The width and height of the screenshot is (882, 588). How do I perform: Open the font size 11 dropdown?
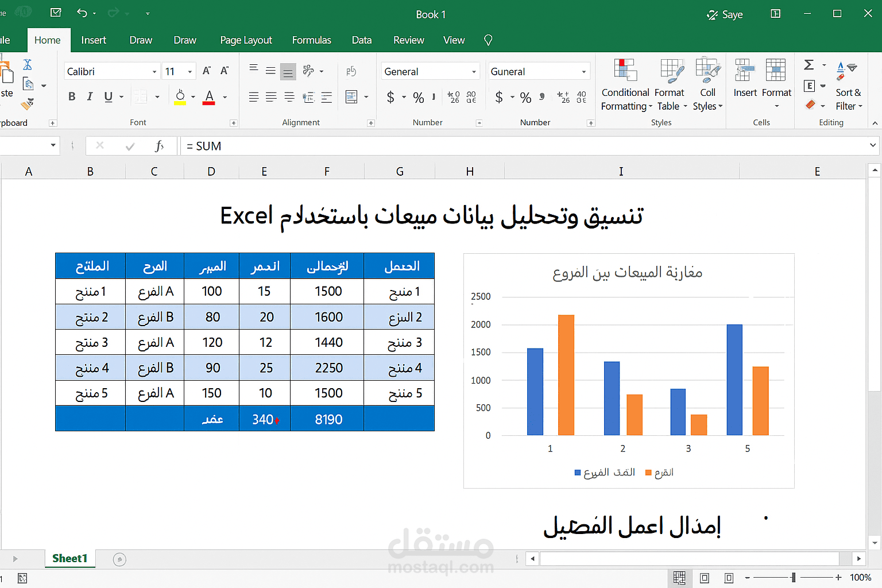point(190,72)
